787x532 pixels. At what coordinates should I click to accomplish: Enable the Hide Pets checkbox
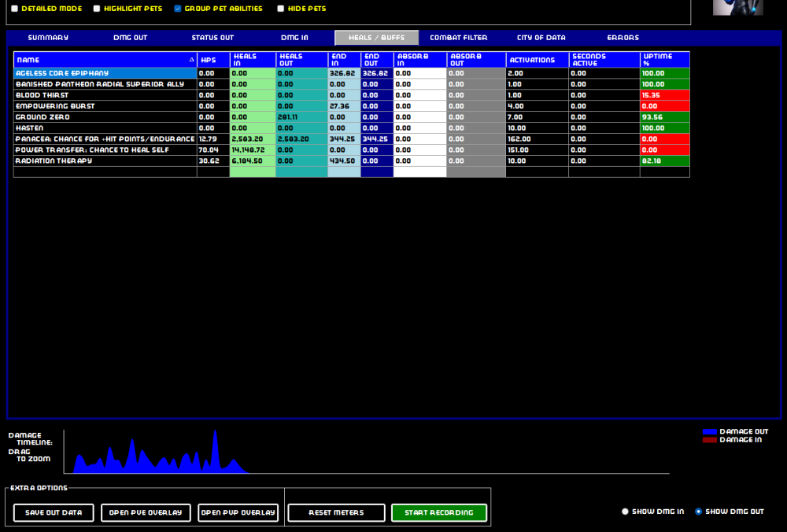point(281,9)
